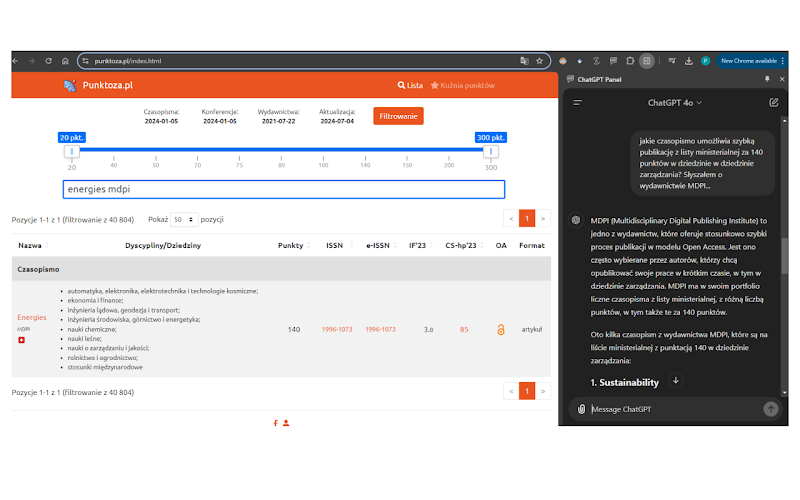Click the CS-hp value 85 link

click(464, 330)
